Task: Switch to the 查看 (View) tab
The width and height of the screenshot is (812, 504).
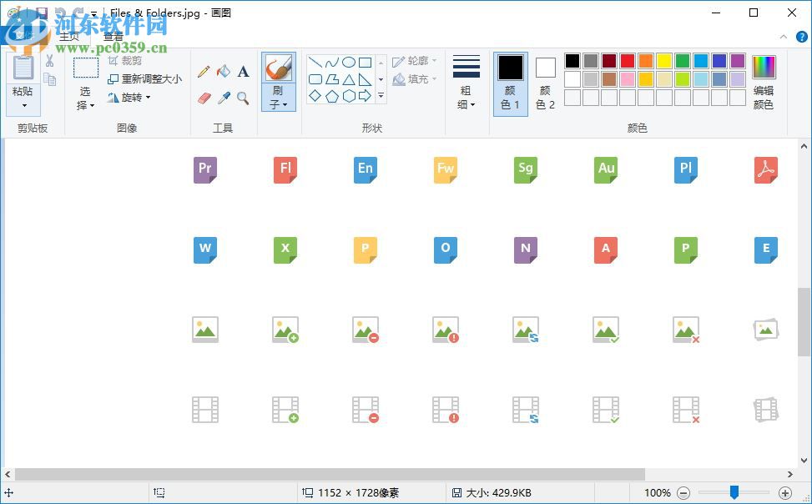Action: 115,37
